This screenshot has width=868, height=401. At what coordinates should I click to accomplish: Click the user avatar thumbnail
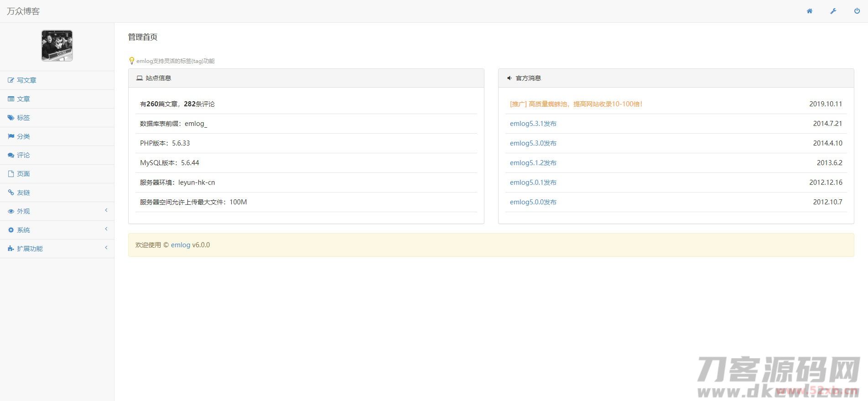(57, 46)
